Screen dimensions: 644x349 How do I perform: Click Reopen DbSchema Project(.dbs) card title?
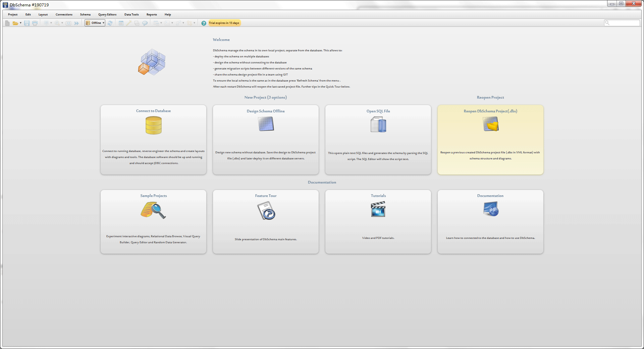click(x=490, y=111)
